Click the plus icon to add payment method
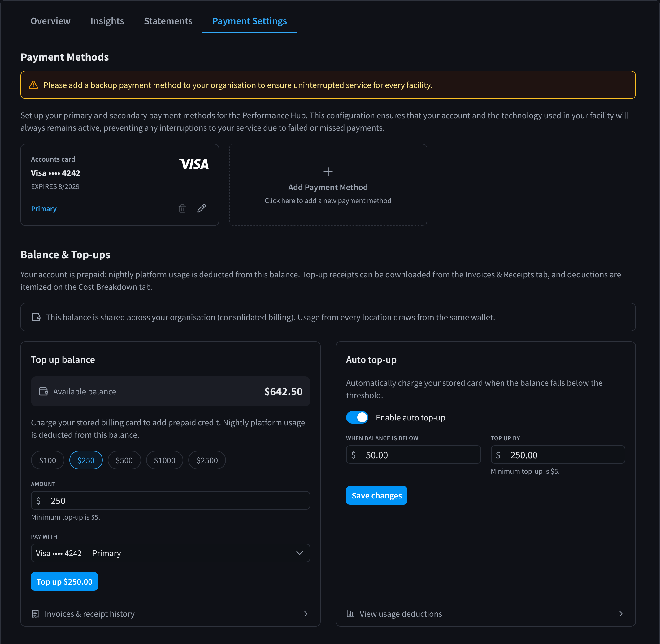Screen dimensions: 660x644 click(x=328, y=172)
